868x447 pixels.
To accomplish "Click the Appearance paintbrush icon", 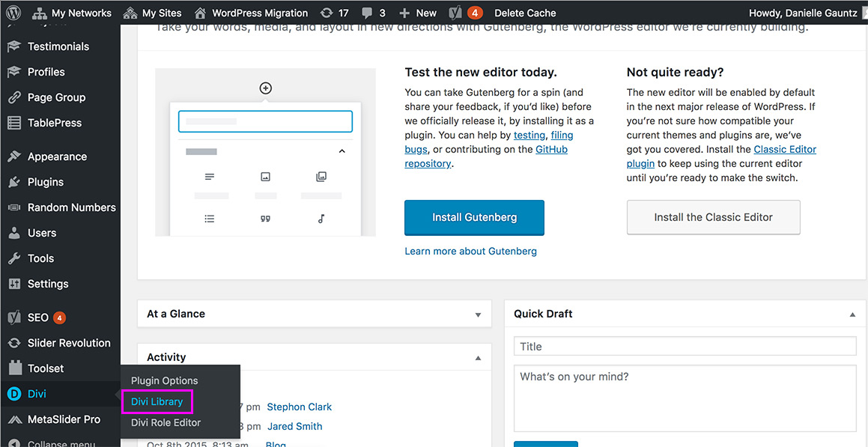I will (13, 156).
